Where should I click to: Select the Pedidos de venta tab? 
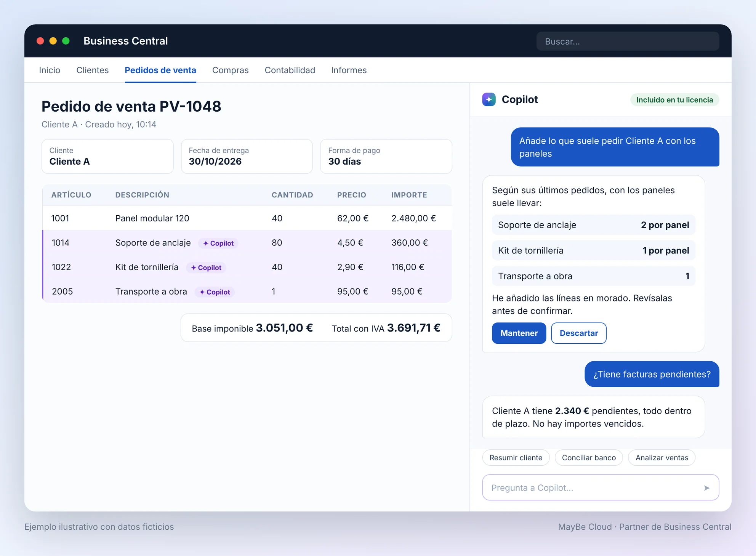pyautogui.click(x=160, y=70)
